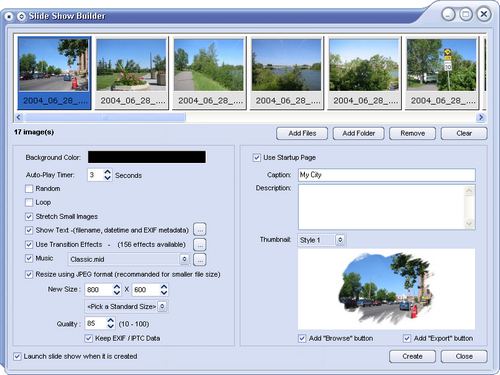Select fourth thumbnail showing the lake
The height and width of the screenshot is (375, 500).
(286, 73)
